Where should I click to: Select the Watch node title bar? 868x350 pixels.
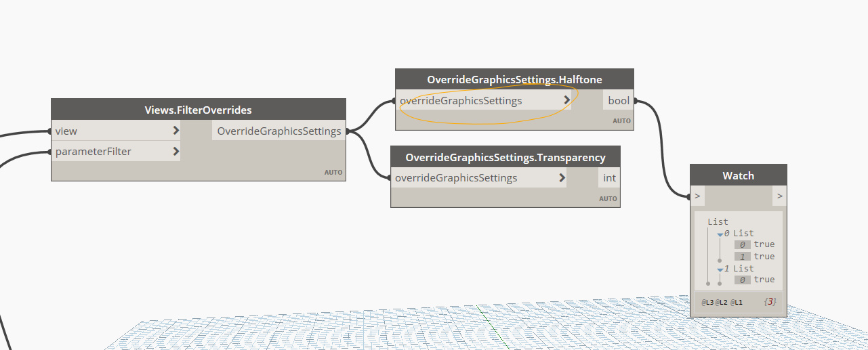pos(739,175)
